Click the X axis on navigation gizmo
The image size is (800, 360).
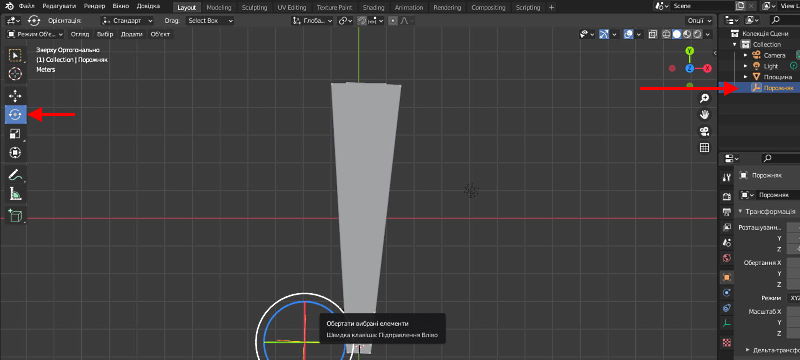[707, 68]
